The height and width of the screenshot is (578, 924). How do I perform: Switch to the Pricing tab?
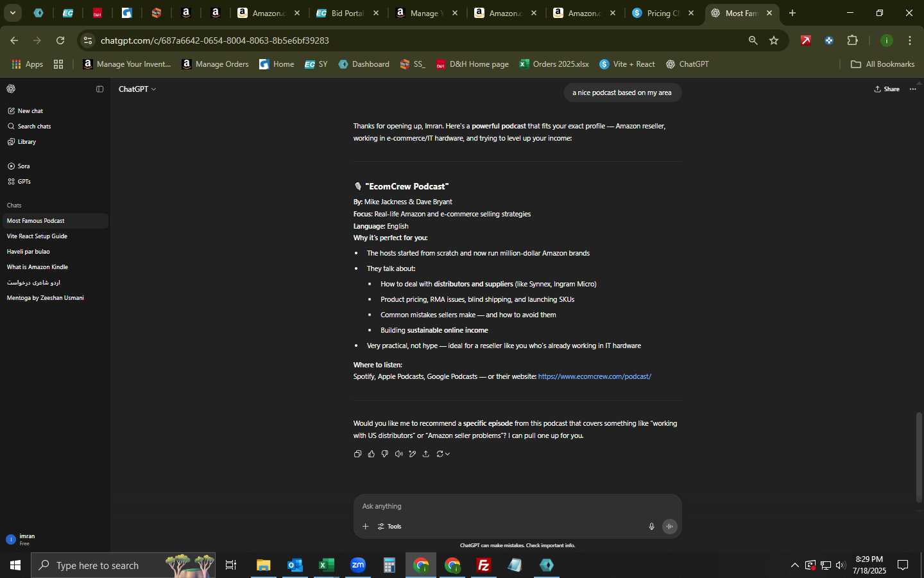click(663, 13)
